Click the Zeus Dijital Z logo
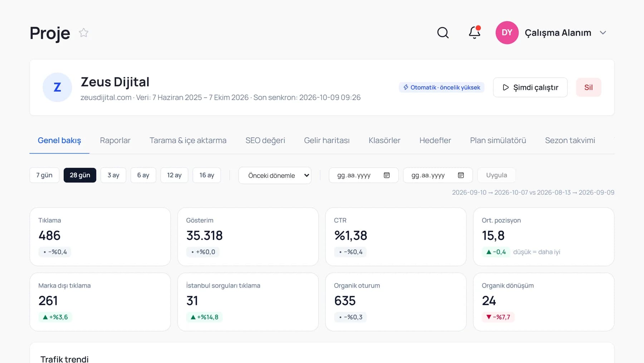The image size is (644, 363). tap(57, 87)
